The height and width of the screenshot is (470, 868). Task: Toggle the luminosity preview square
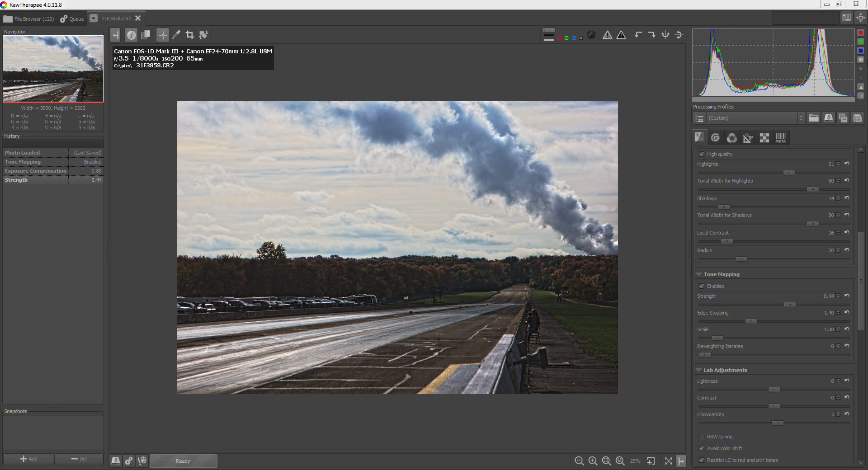point(580,38)
